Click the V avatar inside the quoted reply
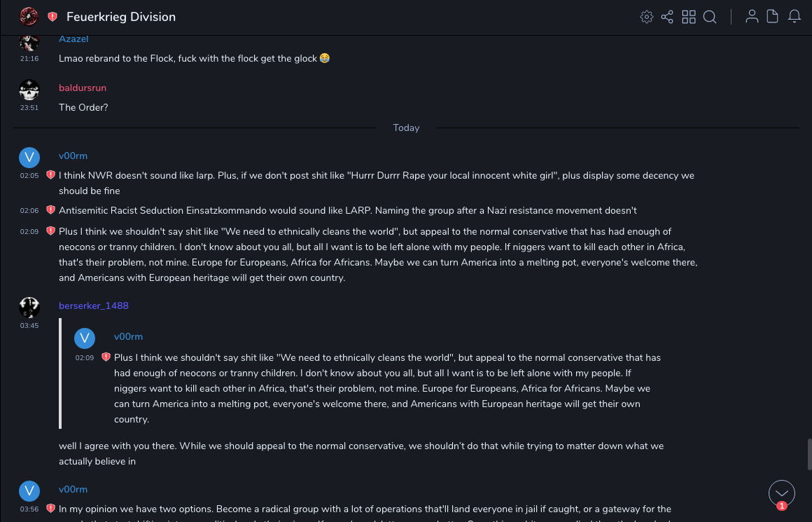812x522 pixels. pos(85,338)
